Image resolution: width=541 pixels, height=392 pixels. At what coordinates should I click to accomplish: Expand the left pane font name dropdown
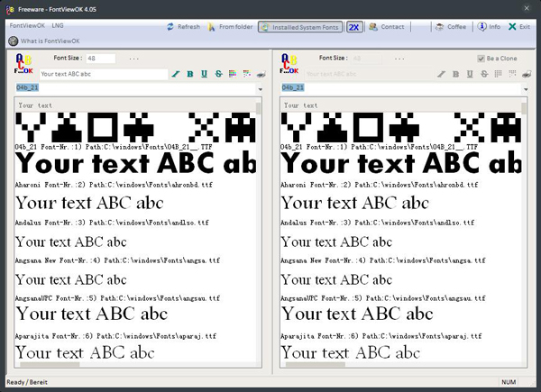tap(261, 89)
